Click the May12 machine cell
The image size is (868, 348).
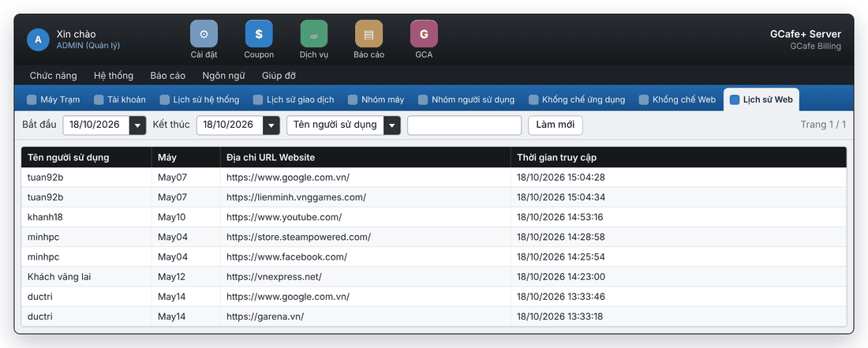(x=186, y=277)
